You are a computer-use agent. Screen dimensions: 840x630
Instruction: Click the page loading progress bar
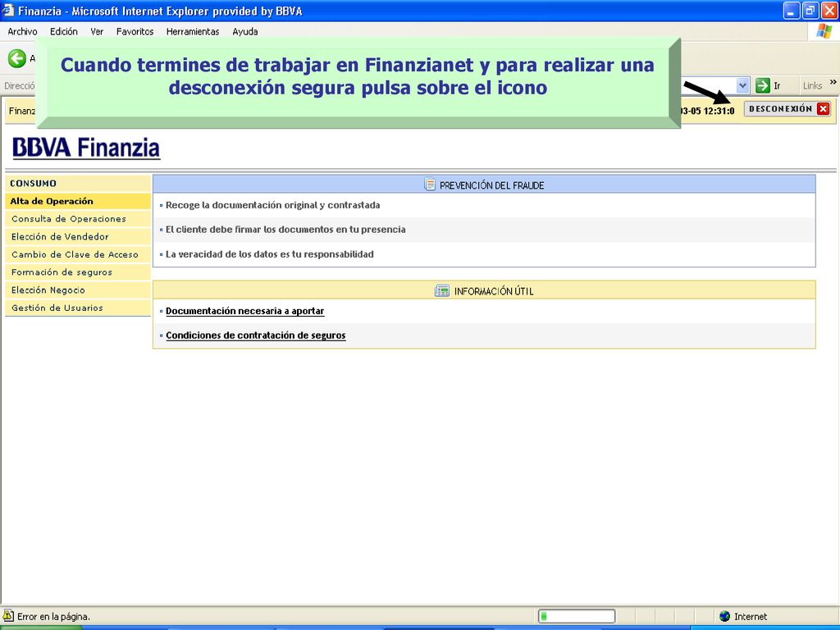tap(577, 617)
